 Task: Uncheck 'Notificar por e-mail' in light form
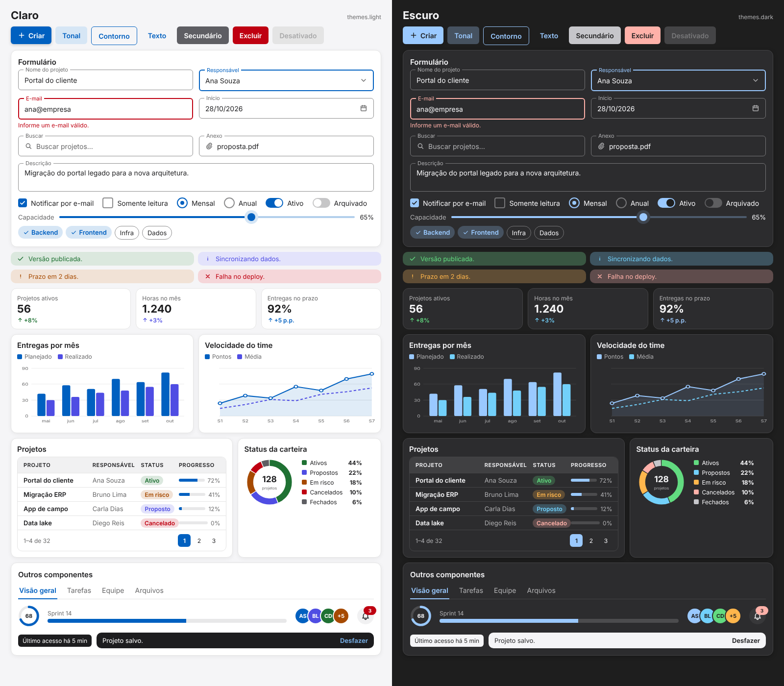[23, 203]
